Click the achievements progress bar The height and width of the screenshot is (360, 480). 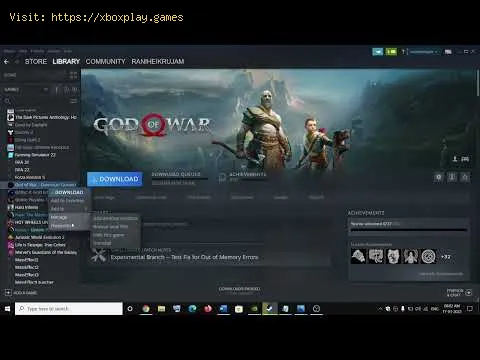[x=409, y=230]
